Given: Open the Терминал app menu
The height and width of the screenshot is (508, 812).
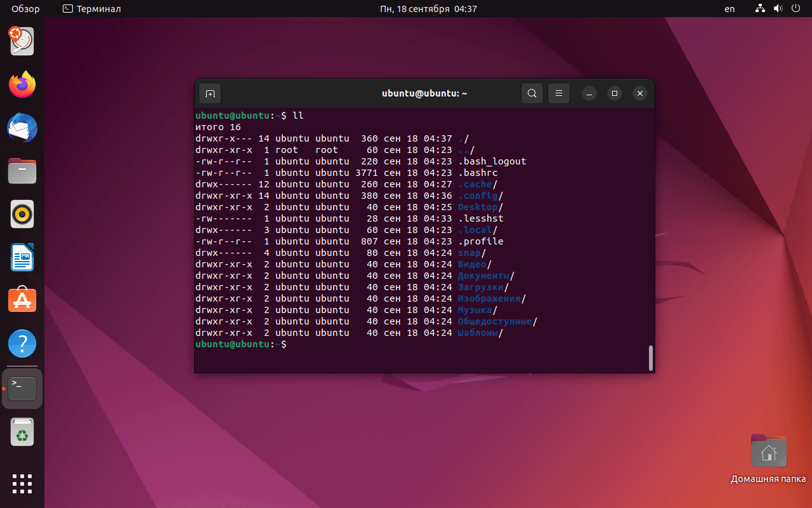Looking at the screenshot, I should pyautogui.click(x=92, y=9).
